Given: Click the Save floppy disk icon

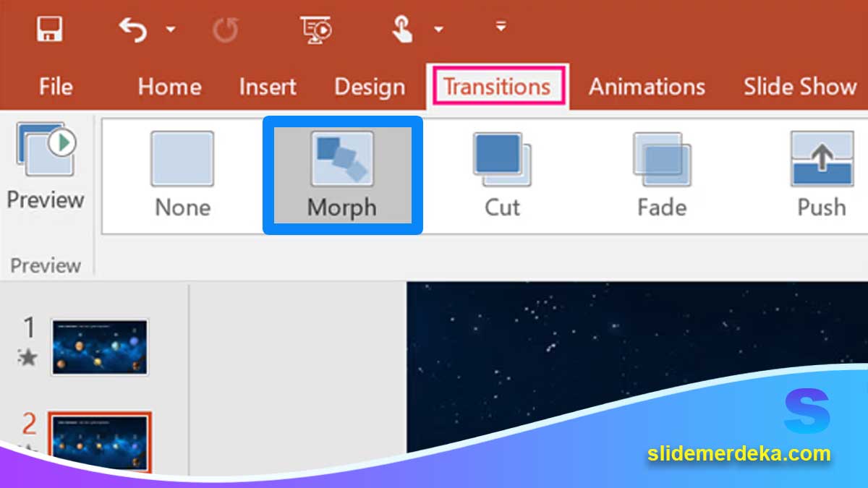Looking at the screenshot, I should tap(50, 29).
